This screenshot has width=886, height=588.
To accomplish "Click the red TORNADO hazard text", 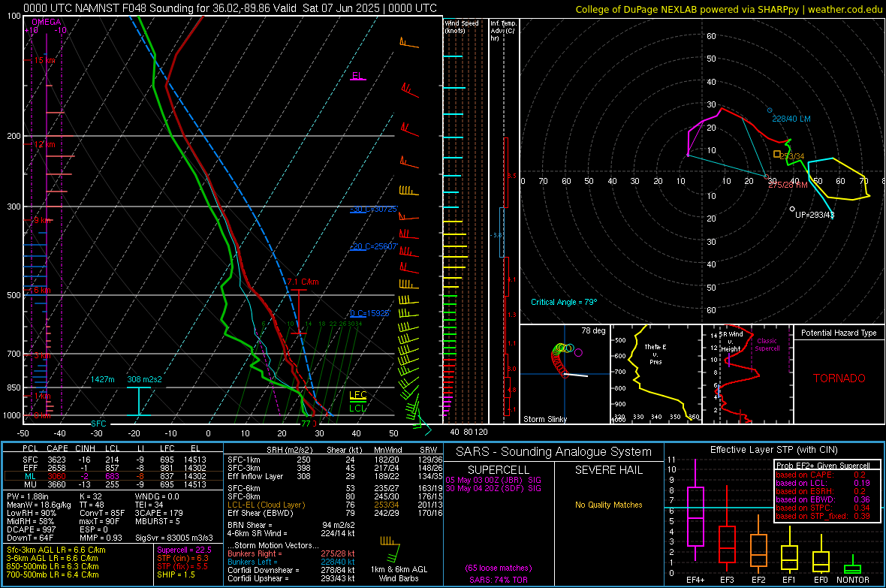I will tap(839, 378).
